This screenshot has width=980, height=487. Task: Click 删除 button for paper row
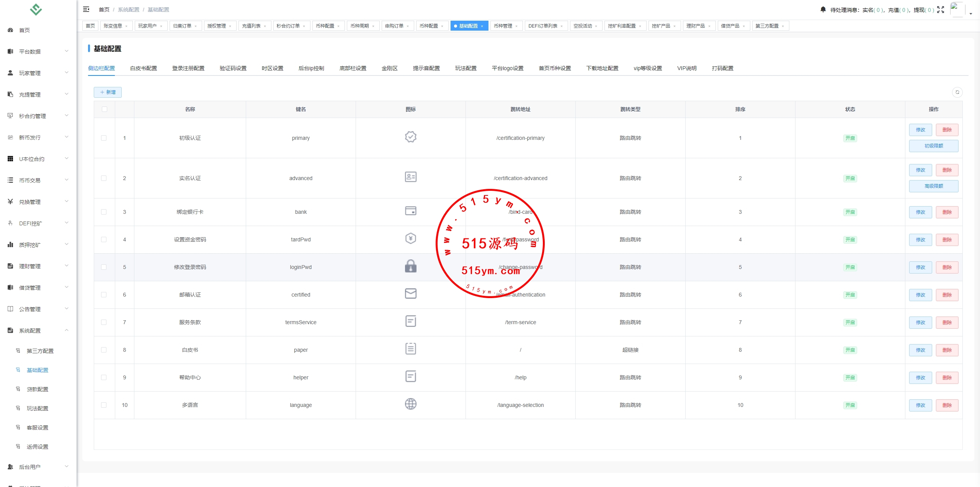point(947,350)
